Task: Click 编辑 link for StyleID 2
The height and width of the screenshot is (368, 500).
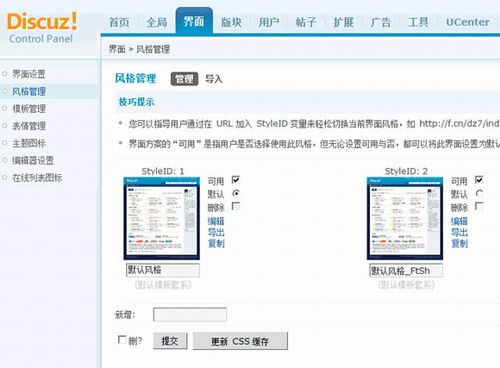Action: 459,221
